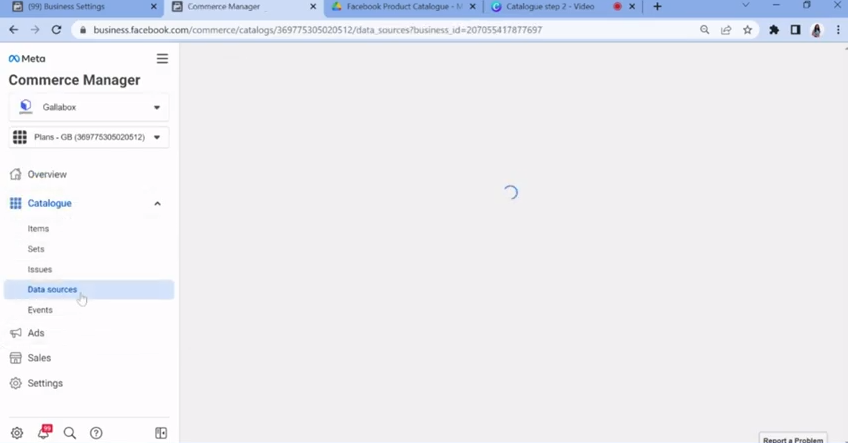Click the browser back arrow
Viewport: 848px width, 443px height.
click(x=14, y=30)
